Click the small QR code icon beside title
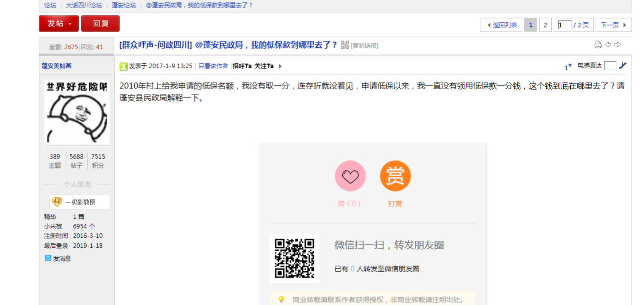 click(x=345, y=45)
